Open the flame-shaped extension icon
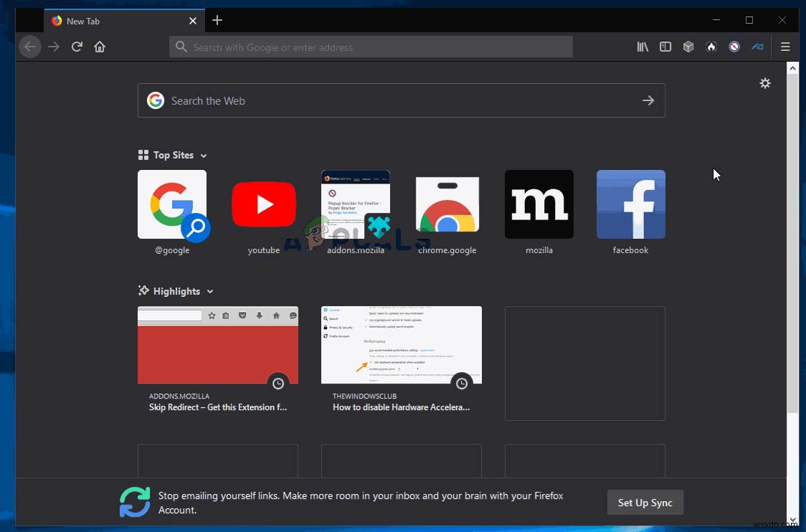This screenshot has height=532, width=806. 711,47
